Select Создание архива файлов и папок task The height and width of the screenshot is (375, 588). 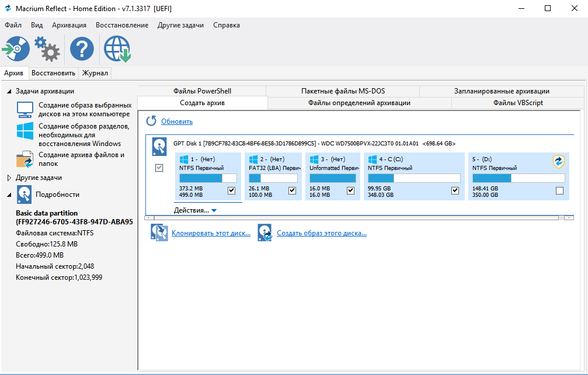81,159
